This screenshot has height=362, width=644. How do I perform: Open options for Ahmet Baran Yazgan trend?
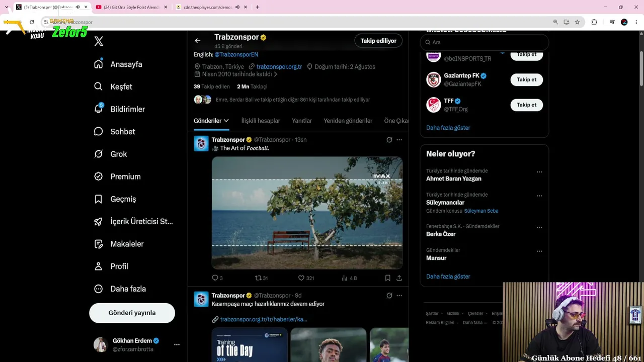pyautogui.click(x=539, y=172)
